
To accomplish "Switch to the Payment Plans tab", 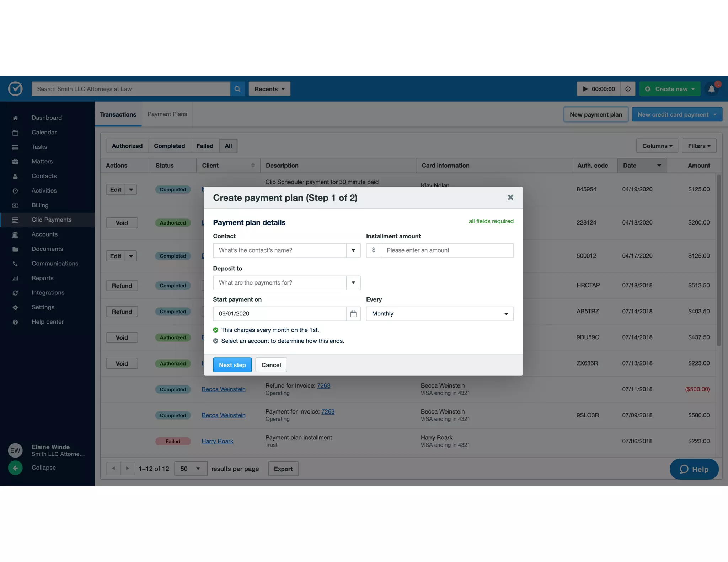I will tap(167, 114).
